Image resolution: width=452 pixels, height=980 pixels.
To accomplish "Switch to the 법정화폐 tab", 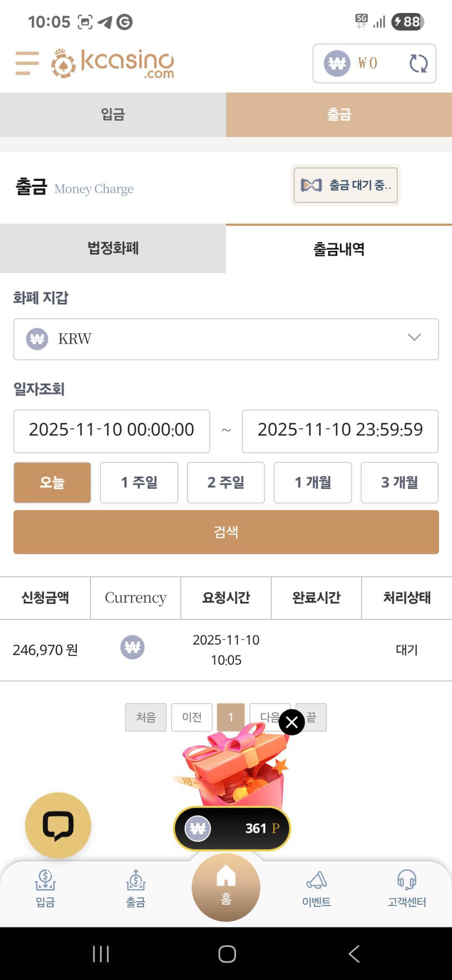I will (x=113, y=248).
